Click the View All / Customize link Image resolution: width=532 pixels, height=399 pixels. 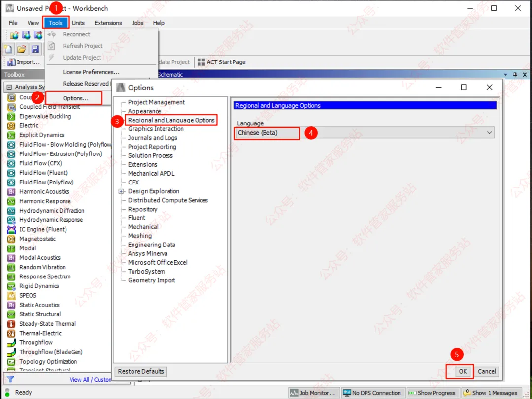pyautogui.click(x=90, y=380)
